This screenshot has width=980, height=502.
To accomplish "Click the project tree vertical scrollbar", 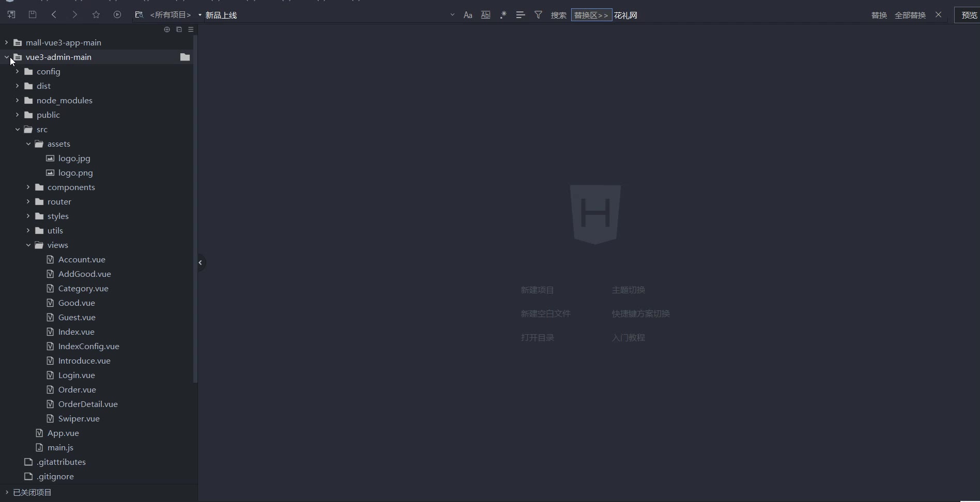I will coord(195,209).
